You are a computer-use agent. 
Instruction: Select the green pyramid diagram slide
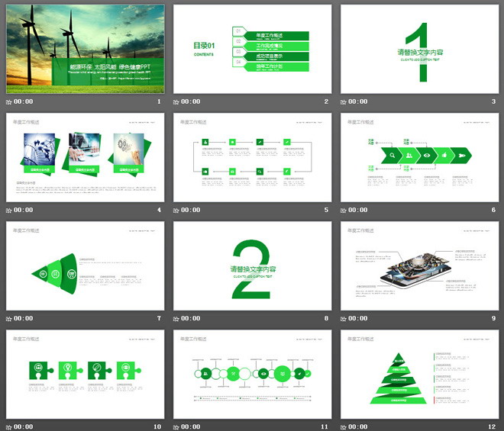pos(419,375)
